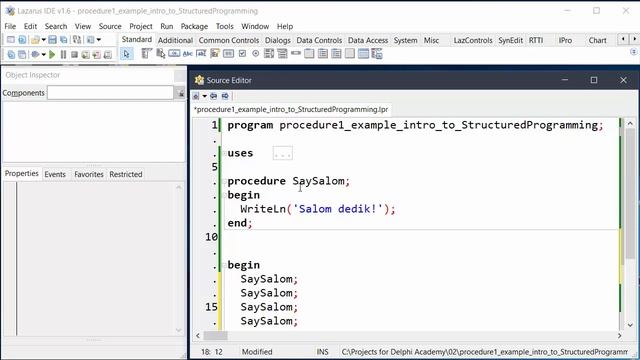Pick the TRadioGroup component icon
Screen dimensions: 640x360
323,53
